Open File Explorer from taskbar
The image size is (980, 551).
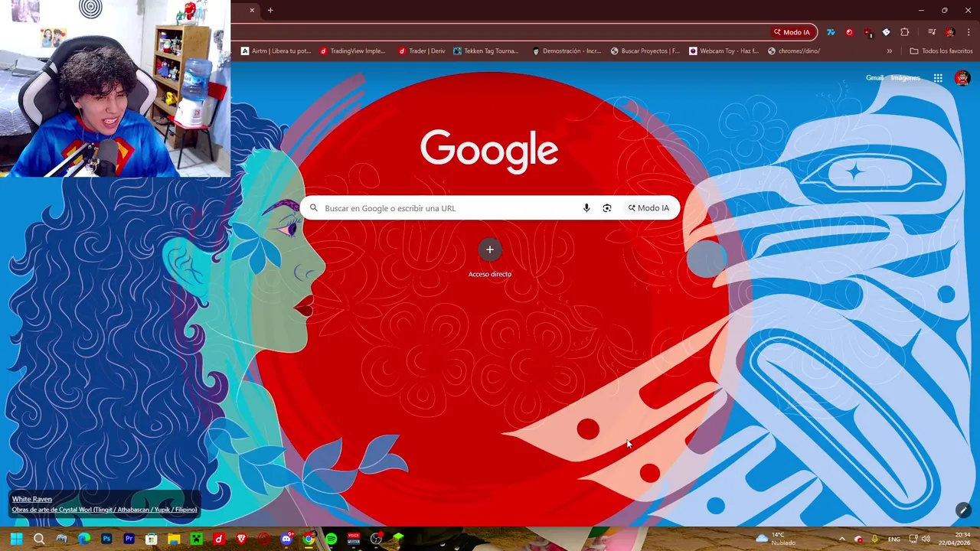174,539
